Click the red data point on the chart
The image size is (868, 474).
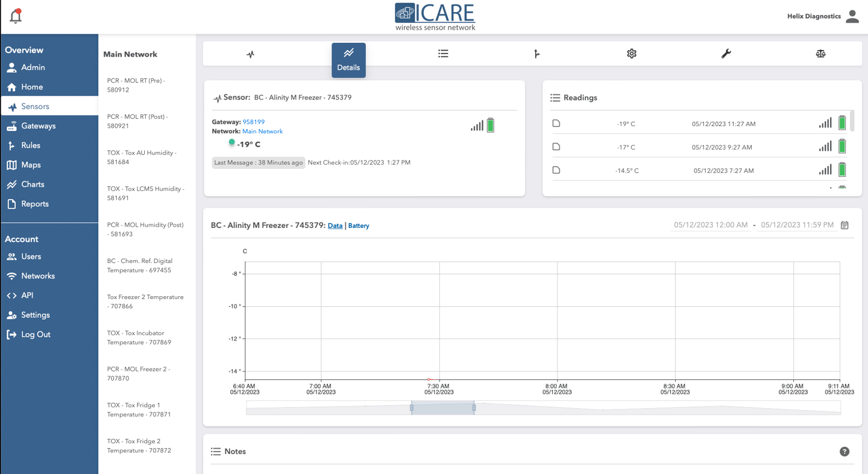(429, 379)
